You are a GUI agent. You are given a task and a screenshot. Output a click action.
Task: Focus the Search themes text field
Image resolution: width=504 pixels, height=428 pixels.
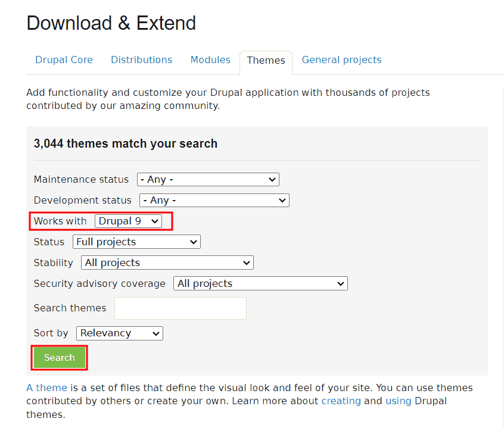coord(181,308)
